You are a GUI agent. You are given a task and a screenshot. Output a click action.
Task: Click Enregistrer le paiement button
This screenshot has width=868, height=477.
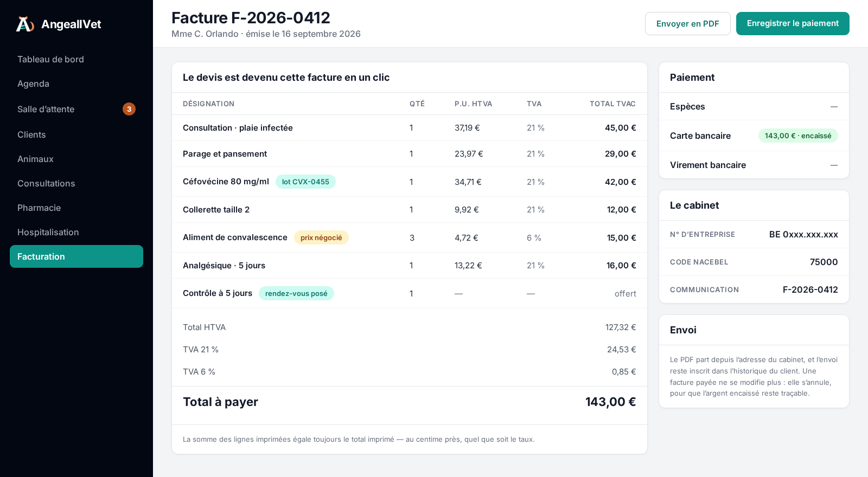coord(793,24)
